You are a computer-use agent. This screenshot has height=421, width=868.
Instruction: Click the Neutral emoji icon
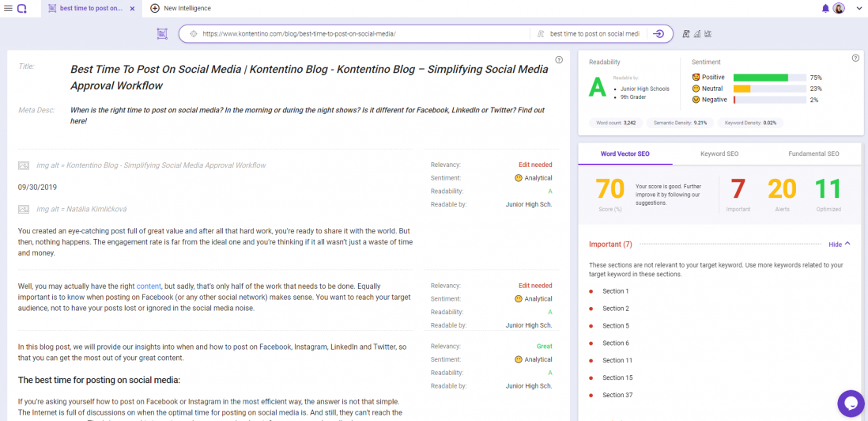(696, 89)
